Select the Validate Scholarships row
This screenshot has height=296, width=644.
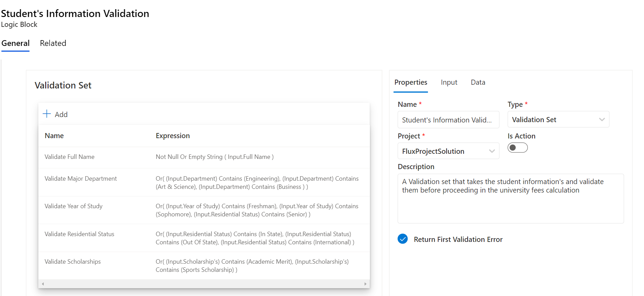click(x=204, y=265)
